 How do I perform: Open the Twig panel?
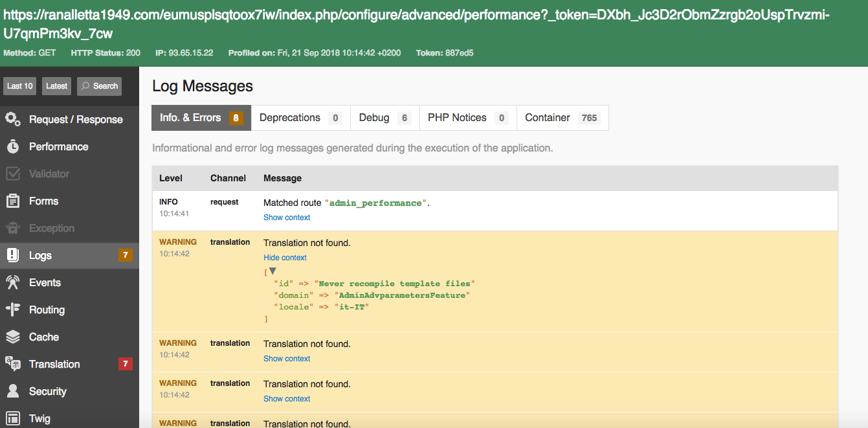[39, 418]
